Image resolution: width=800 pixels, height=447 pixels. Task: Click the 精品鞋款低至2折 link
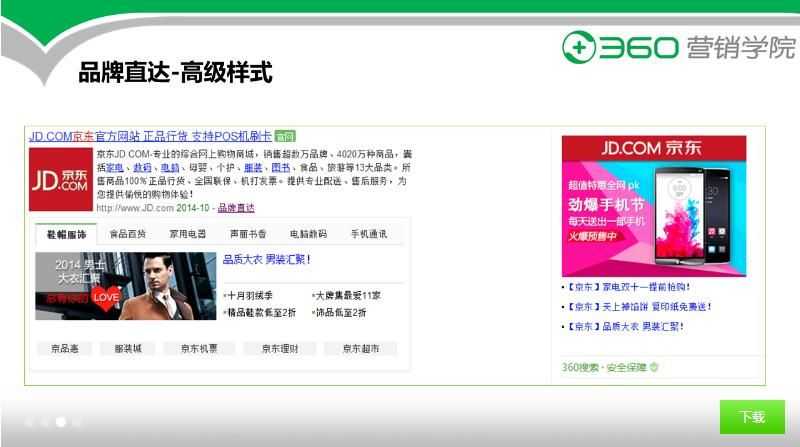pos(260,312)
